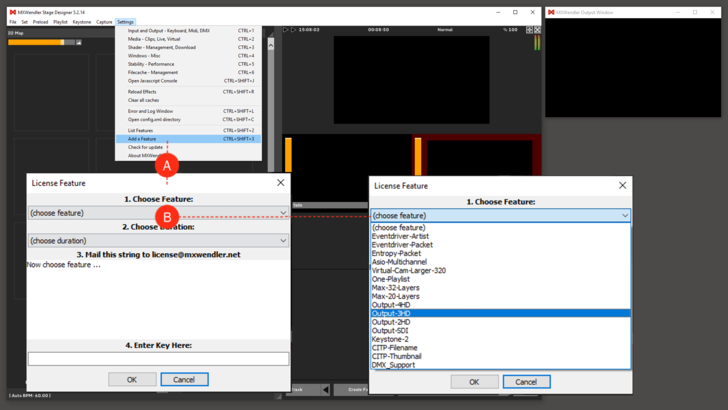Click the first play triangle in the preview header
Image resolution: width=728 pixels, height=410 pixels.
coord(286,30)
